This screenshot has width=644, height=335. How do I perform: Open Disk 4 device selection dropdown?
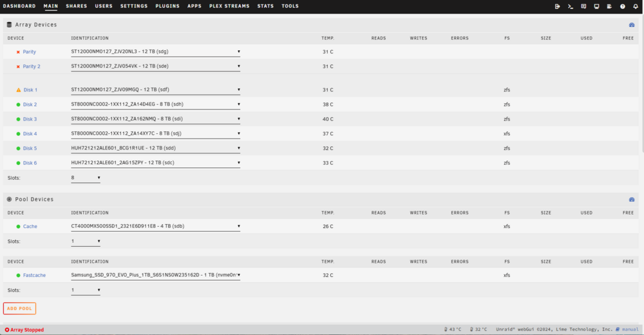pyautogui.click(x=156, y=133)
